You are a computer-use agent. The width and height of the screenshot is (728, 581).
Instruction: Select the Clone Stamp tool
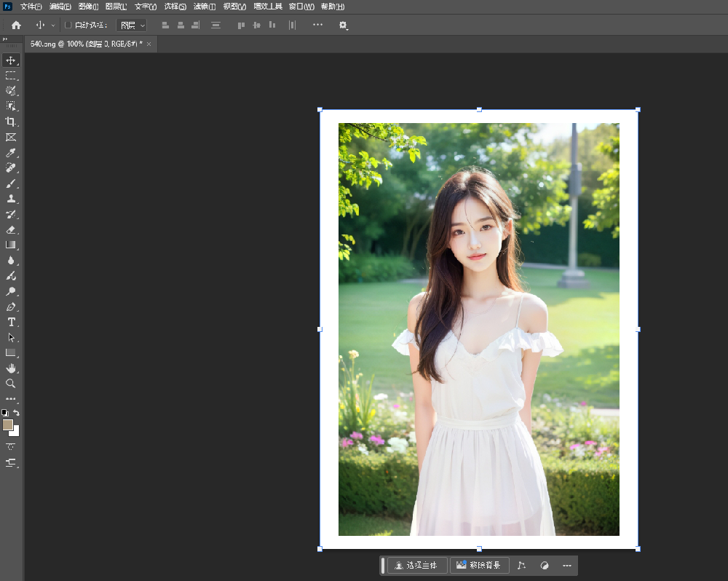click(x=11, y=199)
